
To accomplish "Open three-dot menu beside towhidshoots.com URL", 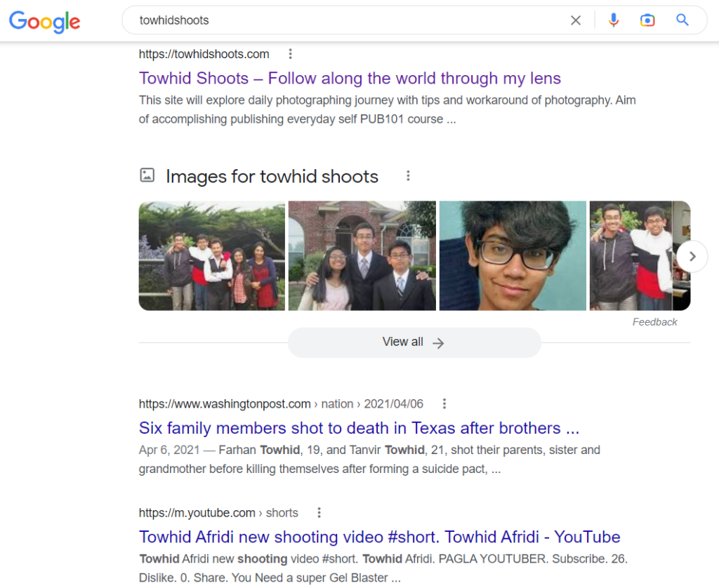I will point(290,54).
